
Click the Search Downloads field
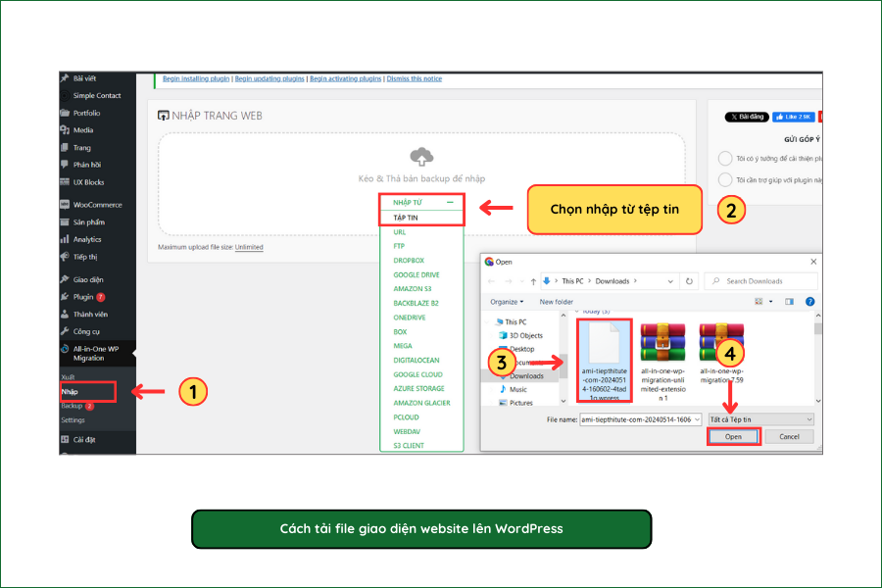(761, 281)
